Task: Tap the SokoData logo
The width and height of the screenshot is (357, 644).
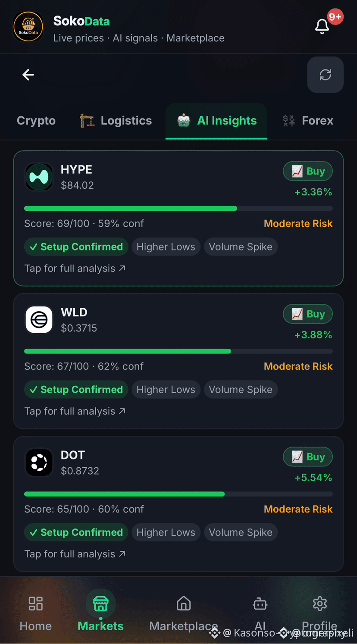Action: (x=28, y=26)
